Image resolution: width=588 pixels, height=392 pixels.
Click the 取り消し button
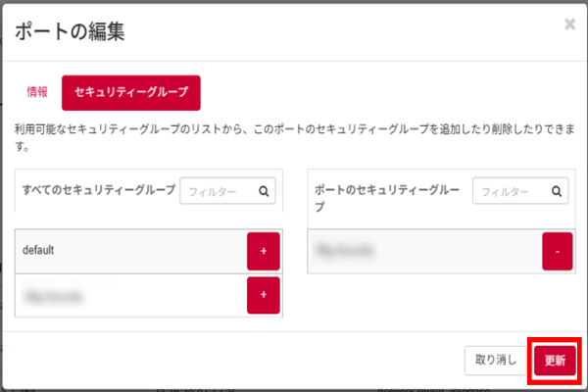point(495,360)
